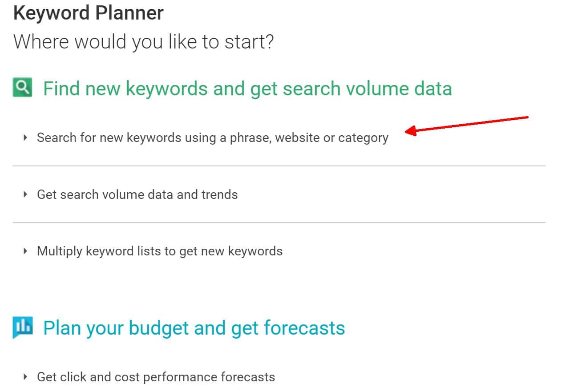The height and width of the screenshot is (392, 570).
Task: Open 'Get click and cost performance forecasts'
Action: pos(156,377)
